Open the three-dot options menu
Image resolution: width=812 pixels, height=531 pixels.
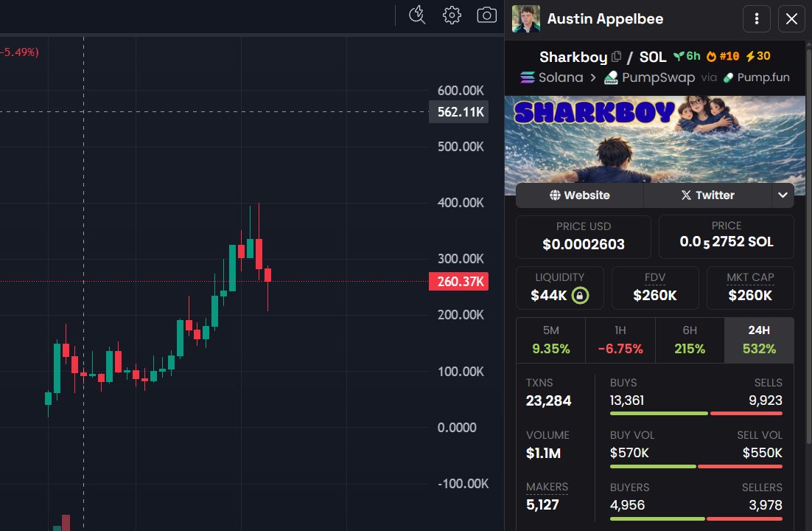[756, 18]
